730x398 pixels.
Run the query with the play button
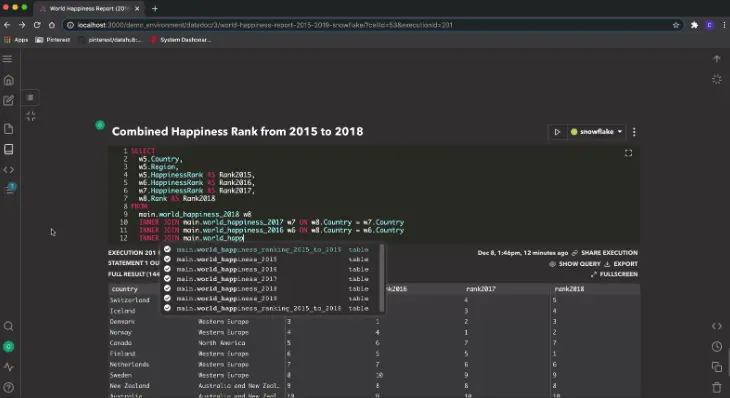557,132
